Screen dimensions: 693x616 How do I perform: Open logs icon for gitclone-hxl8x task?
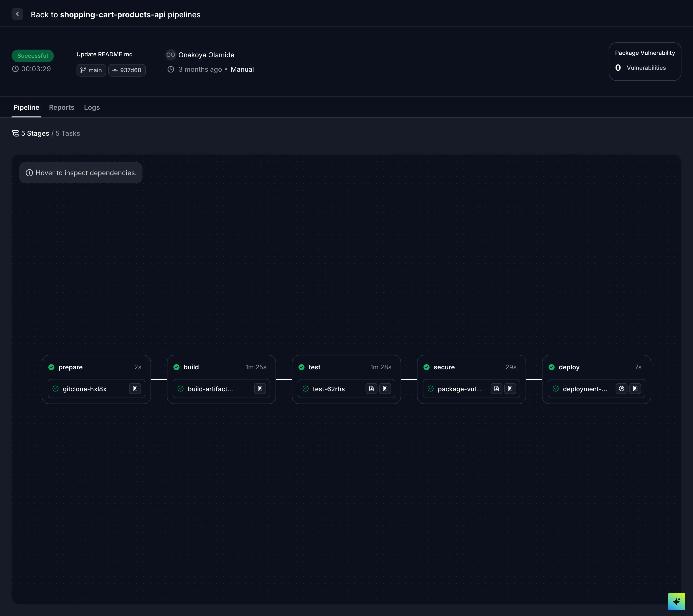click(x=135, y=389)
